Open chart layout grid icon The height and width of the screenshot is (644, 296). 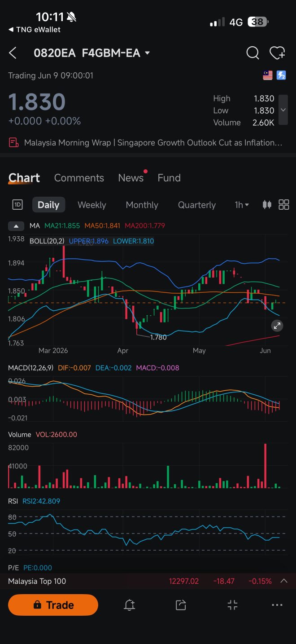coord(284,205)
